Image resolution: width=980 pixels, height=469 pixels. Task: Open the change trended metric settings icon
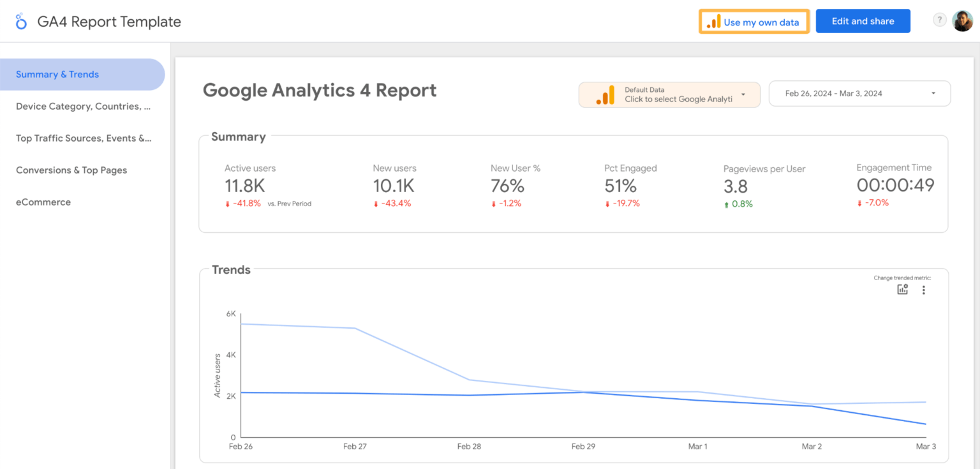[902, 289]
